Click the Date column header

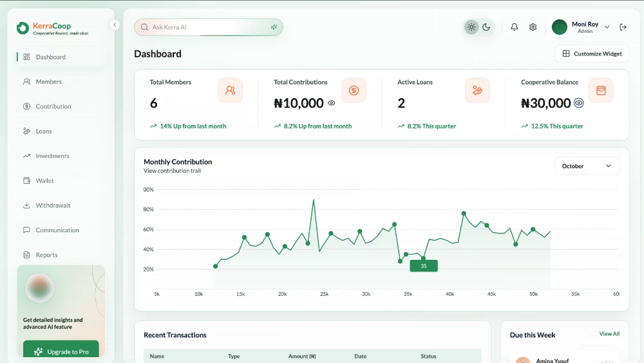(x=360, y=357)
